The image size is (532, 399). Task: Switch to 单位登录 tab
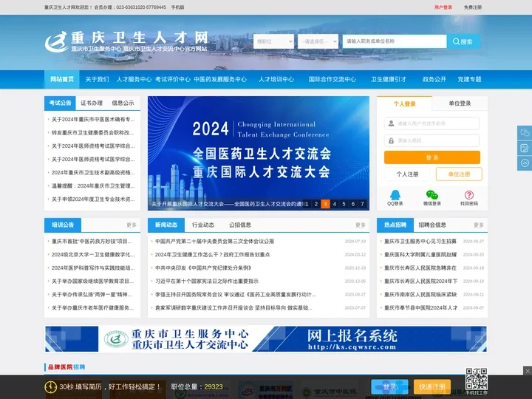[460, 103]
